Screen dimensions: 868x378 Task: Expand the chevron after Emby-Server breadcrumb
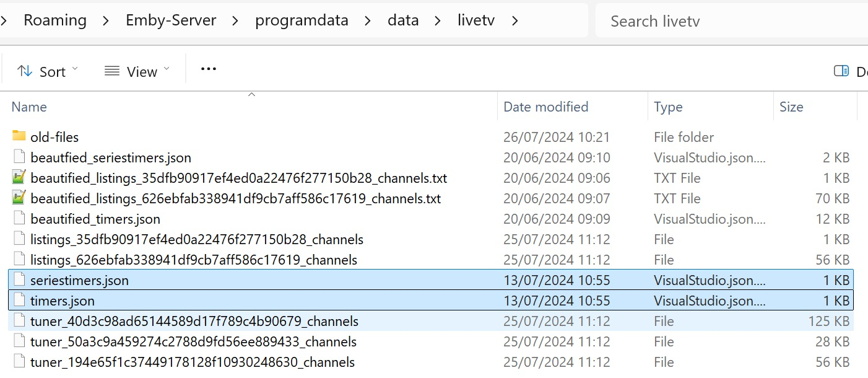point(235,20)
